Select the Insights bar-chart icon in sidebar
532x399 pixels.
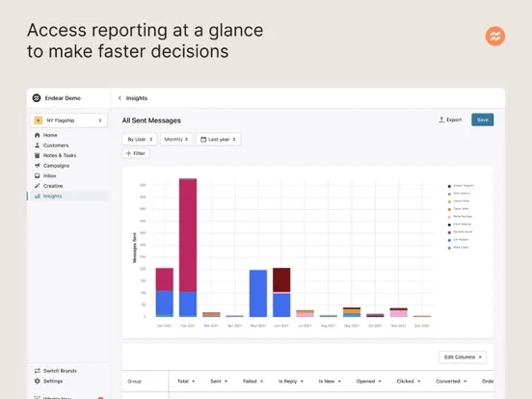(38, 196)
